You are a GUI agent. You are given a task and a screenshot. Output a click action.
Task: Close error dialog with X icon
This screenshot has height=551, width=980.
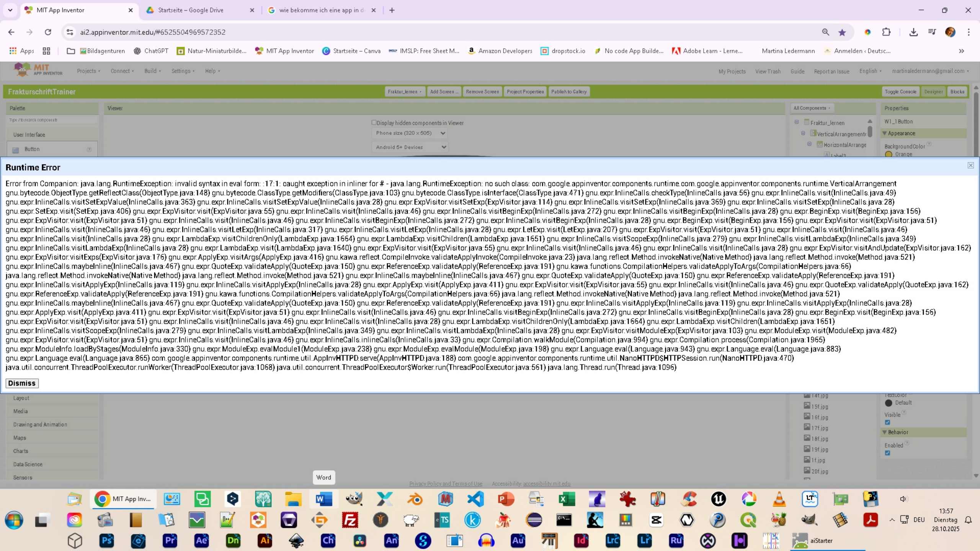point(970,165)
